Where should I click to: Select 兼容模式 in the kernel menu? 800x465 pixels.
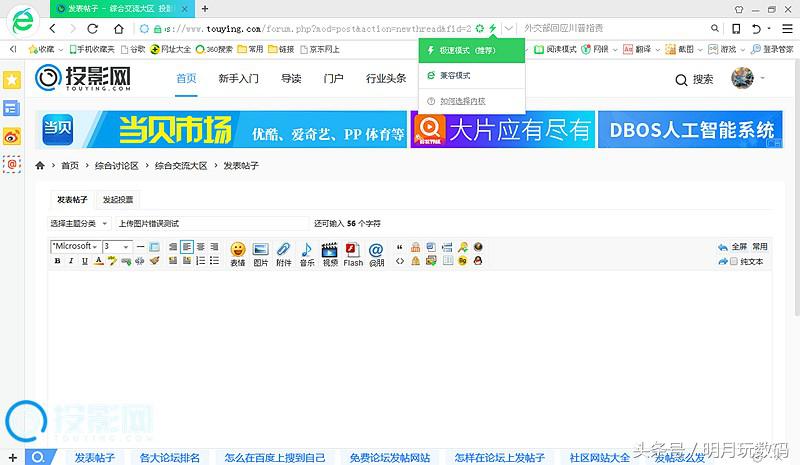pos(472,76)
